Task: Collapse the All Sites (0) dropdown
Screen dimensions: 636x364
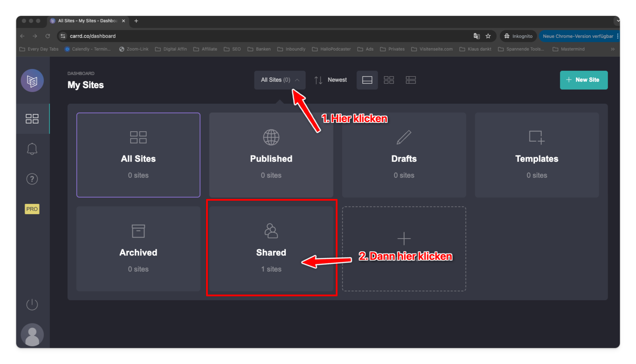Action: pyautogui.click(x=280, y=80)
